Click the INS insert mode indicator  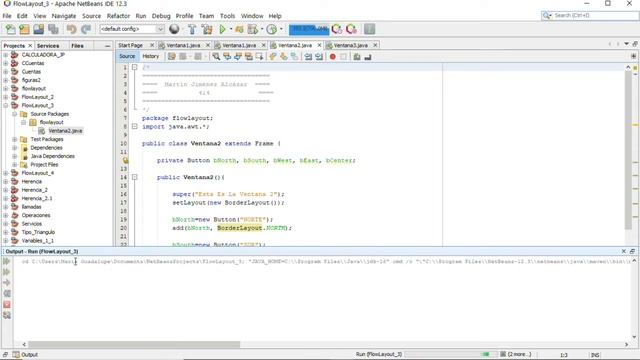(x=595, y=355)
